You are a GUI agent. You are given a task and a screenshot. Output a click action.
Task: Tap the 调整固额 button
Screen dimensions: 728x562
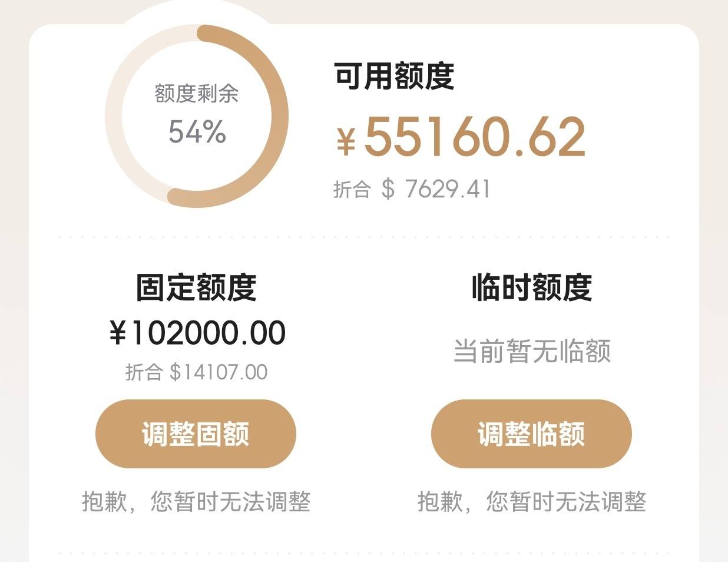[x=196, y=434]
